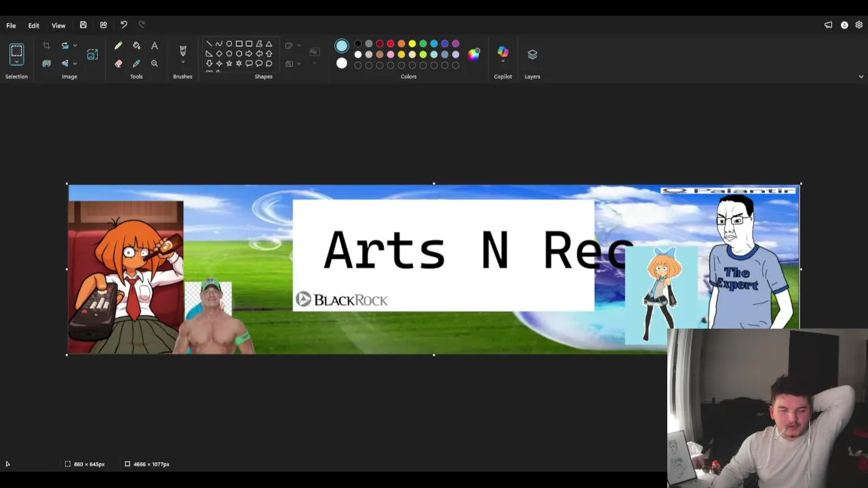Image resolution: width=868 pixels, height=488 pixels.
Task: Choose the orange color swatch
Action: click(401, 44)
